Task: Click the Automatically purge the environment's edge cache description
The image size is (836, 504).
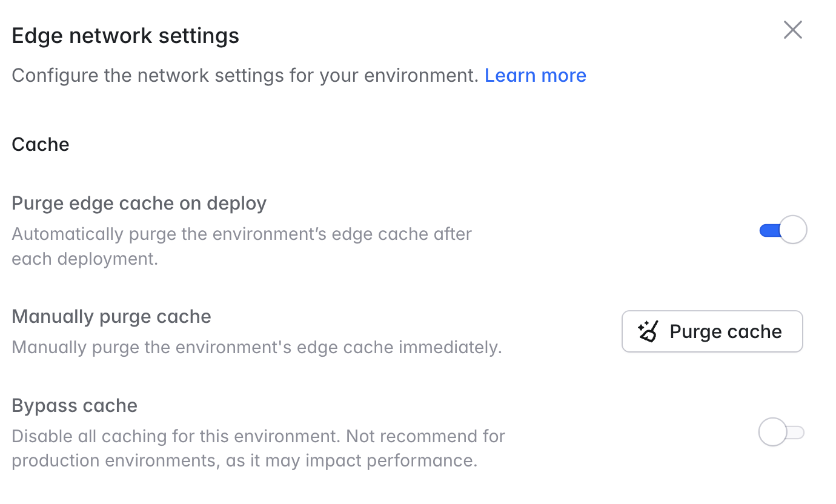Action: [242, 247]
